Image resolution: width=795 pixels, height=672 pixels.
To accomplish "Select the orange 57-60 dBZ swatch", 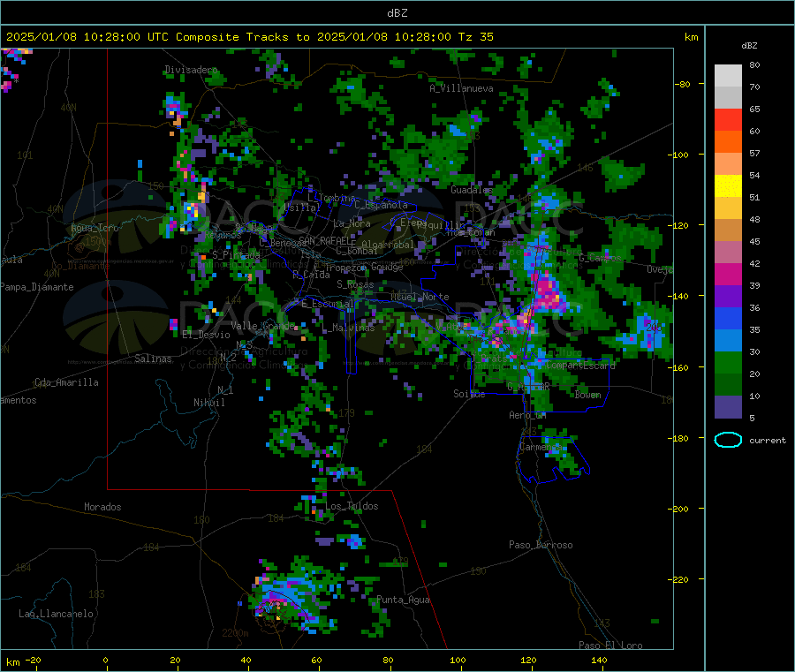I will click(728, 142).
